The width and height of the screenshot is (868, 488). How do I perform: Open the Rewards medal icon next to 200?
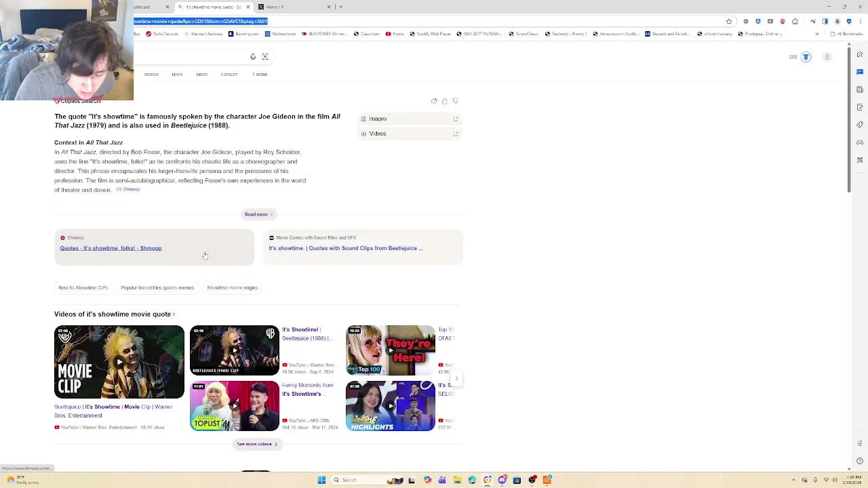coord(806,57)
